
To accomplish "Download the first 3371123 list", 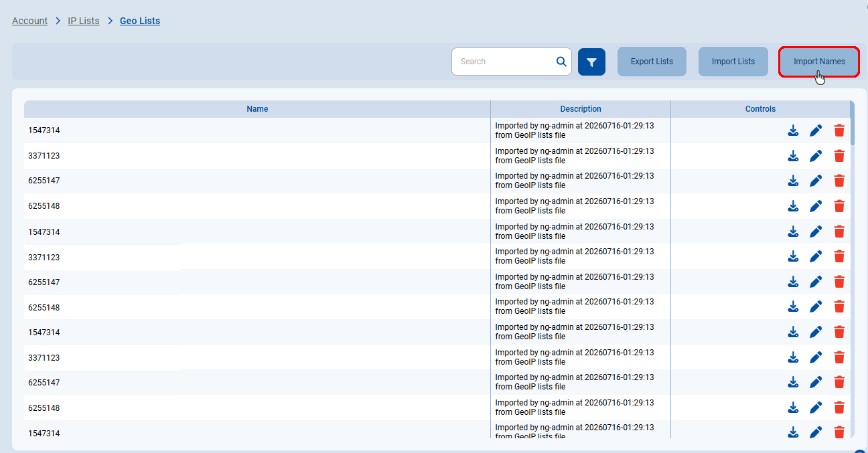I will click(x=793, y=156).
